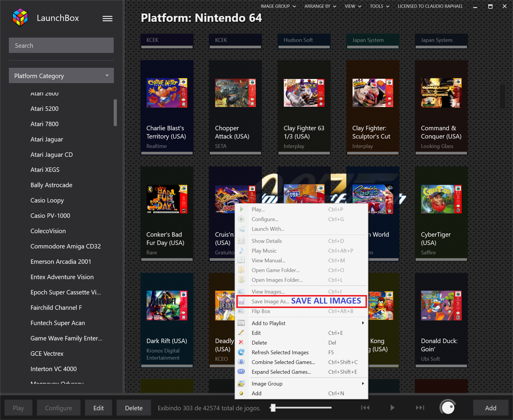Adjust the image size slider handle
The image size is (513, 420).
pos(273,408)
